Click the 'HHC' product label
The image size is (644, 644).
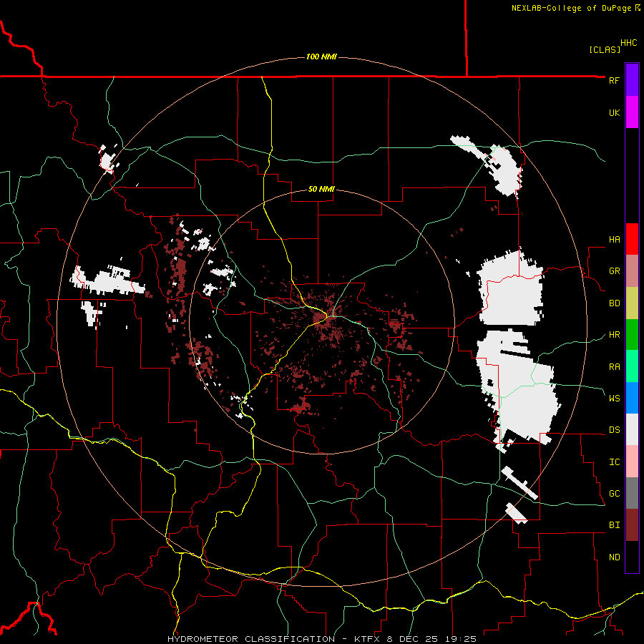tap(628, 43)
